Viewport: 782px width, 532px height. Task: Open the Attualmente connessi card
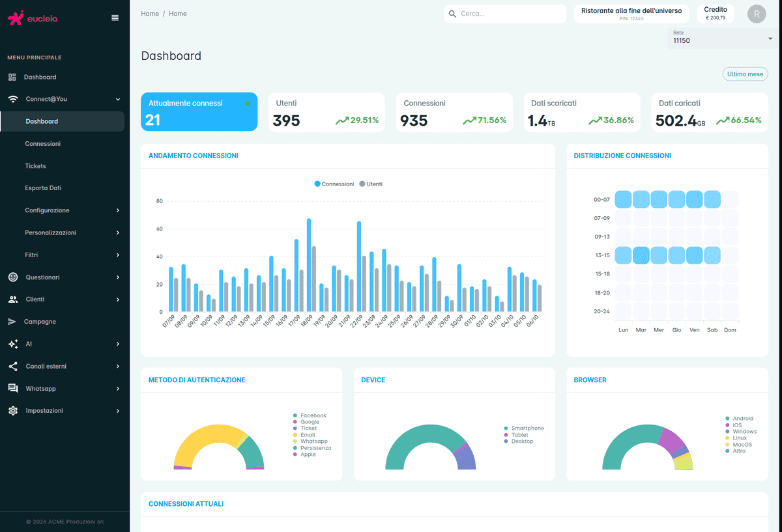pos(199,112)
